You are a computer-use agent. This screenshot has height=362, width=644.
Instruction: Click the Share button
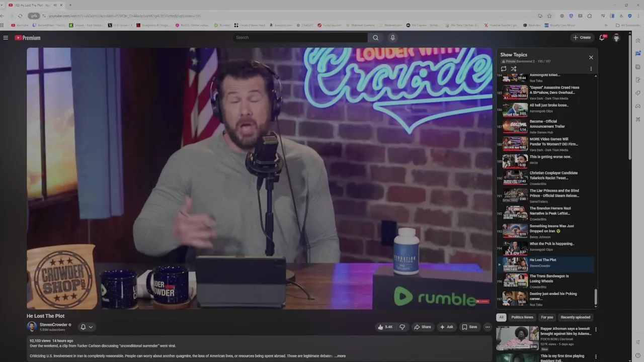click(423, 327)
